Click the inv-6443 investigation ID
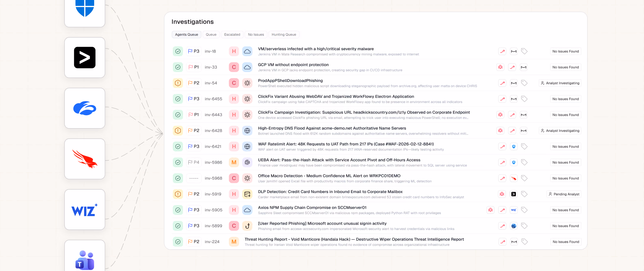The height and width of the screenshot is (271, 644). pos(213,115)
